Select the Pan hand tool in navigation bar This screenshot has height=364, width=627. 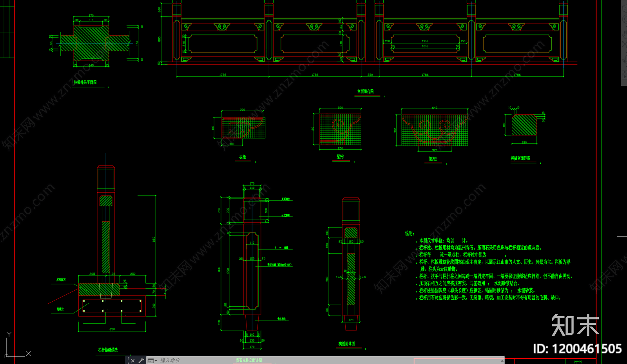click(x=625, y=34)
